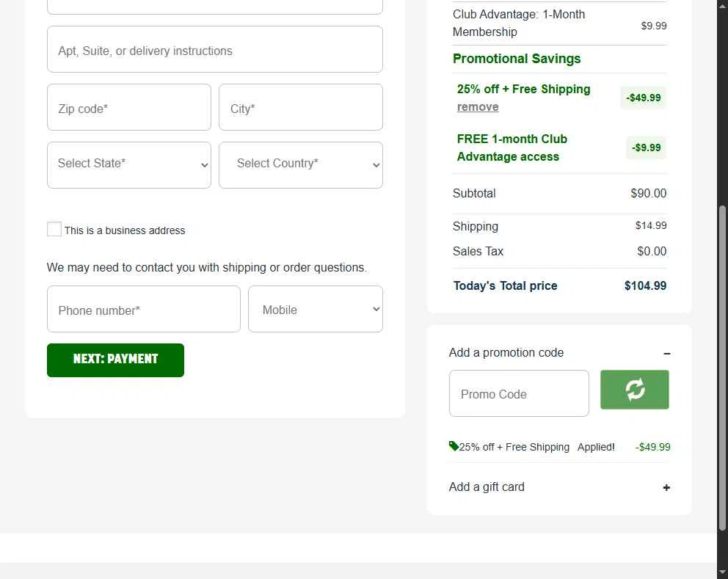The height and width of the screenshot is (579, 728).
Task: Click the Zip code field
Action: coord(129,107)
